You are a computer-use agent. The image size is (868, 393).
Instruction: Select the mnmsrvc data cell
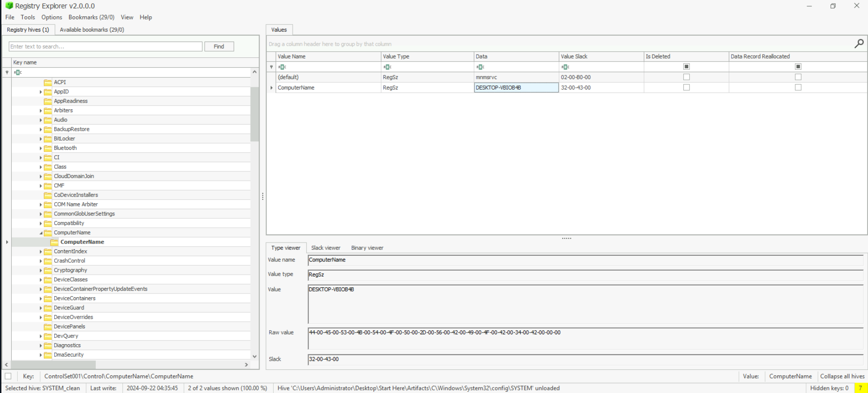(516, 77)
